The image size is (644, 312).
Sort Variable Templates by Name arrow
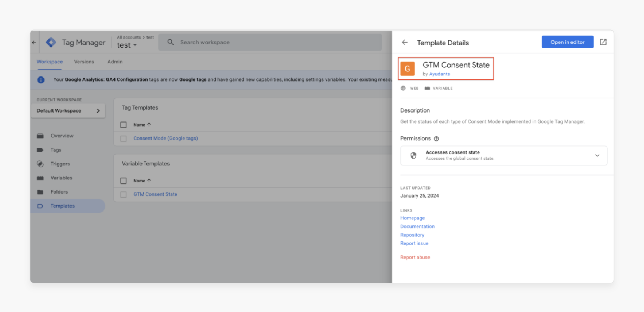[x=149, y=180]
